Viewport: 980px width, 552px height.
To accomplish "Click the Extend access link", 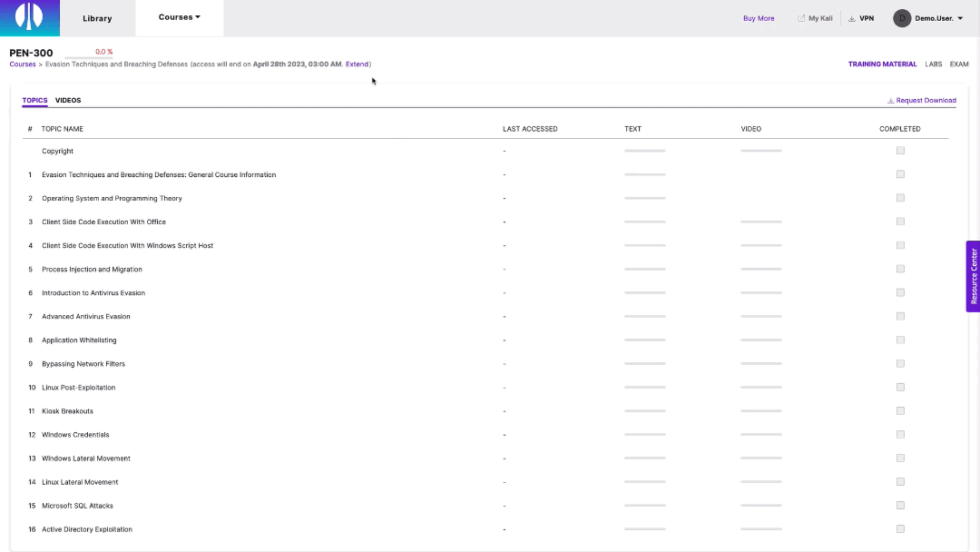I will (356, 64).
